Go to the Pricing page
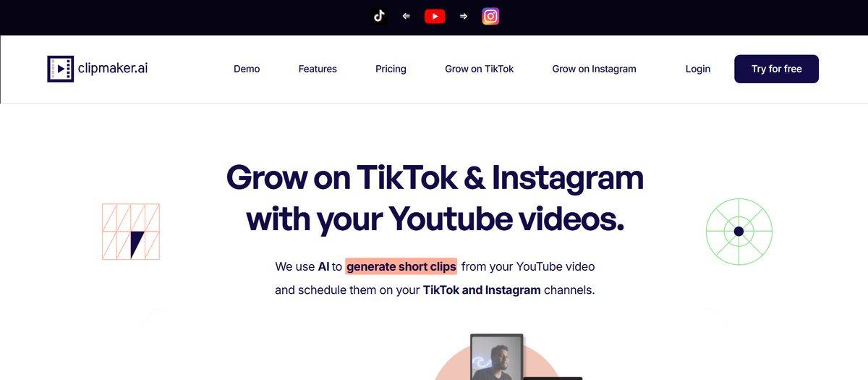The image size is (868, 380). [x=391, y=69]
